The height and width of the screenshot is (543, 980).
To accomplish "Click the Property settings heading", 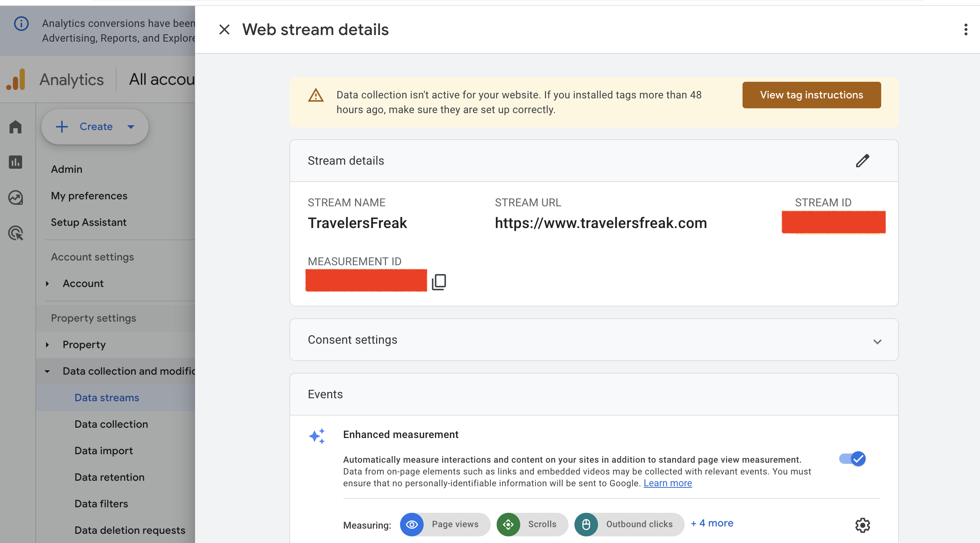I will coord(93,318).
